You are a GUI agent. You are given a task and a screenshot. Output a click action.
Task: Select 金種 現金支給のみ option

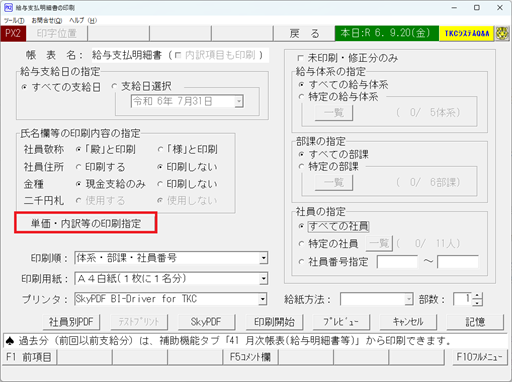[x=78, y=184]
